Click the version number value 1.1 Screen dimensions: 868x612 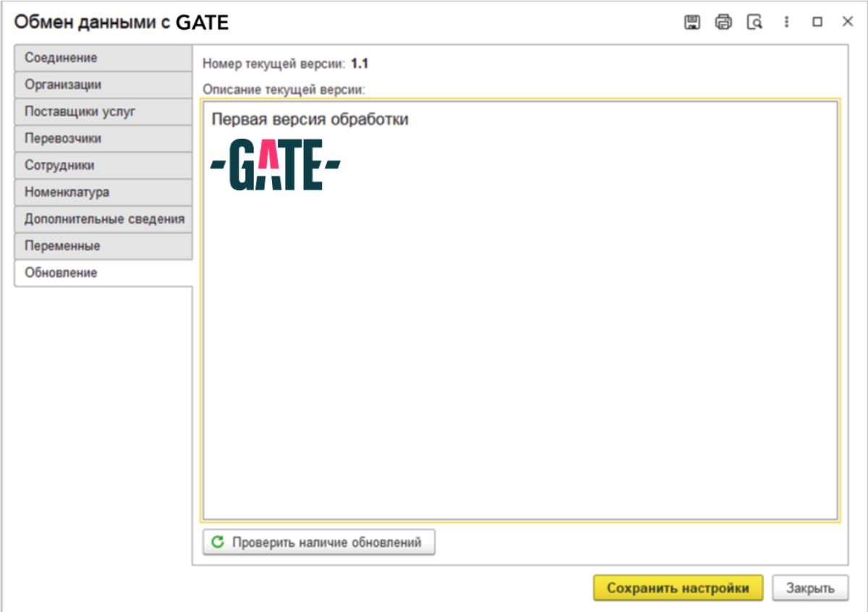pos(359,64)
